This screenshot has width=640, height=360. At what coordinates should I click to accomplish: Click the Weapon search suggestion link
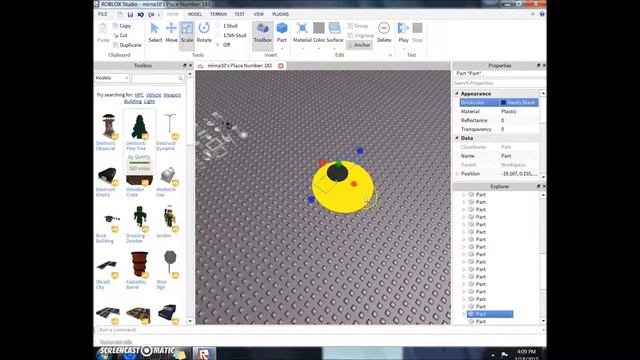click(x=172, y=95)
